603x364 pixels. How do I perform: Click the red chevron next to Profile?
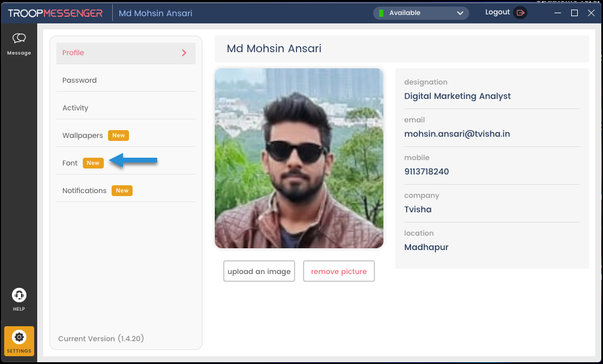pyautogui.click(x=184, y=53)
